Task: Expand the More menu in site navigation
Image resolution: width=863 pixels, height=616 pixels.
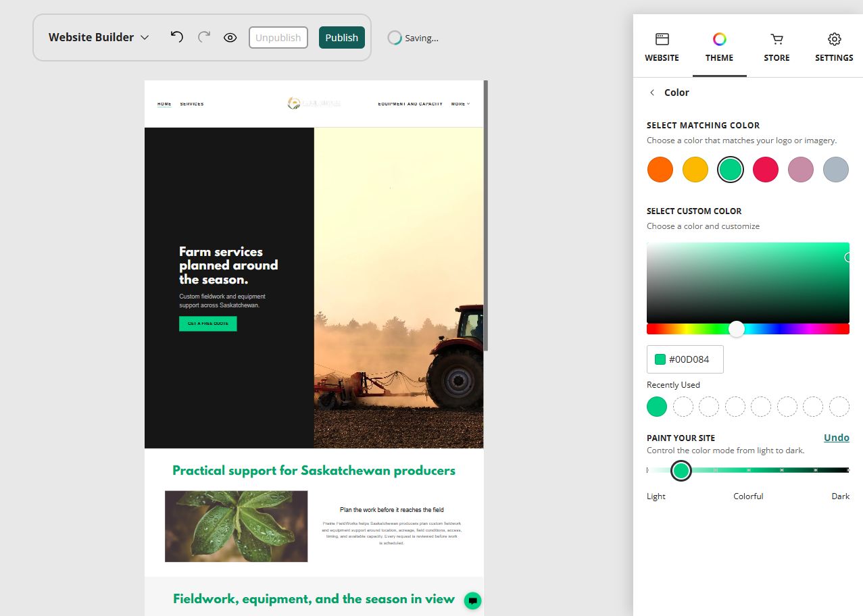Action: 460,104
